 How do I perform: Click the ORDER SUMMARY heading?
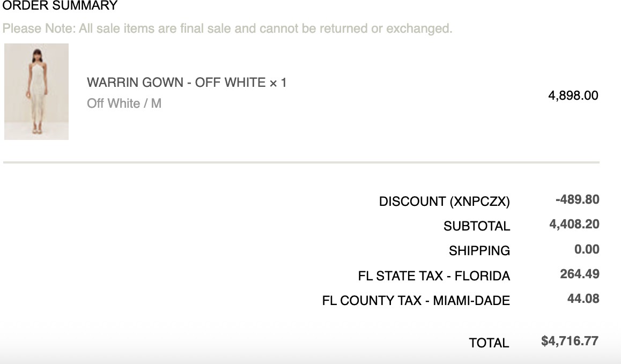[60, 6]
